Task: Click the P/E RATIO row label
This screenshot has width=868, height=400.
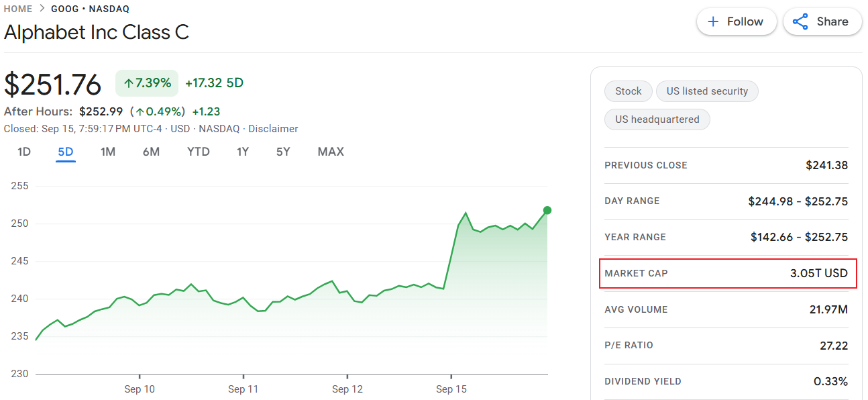Action: (x=629, y=346)
